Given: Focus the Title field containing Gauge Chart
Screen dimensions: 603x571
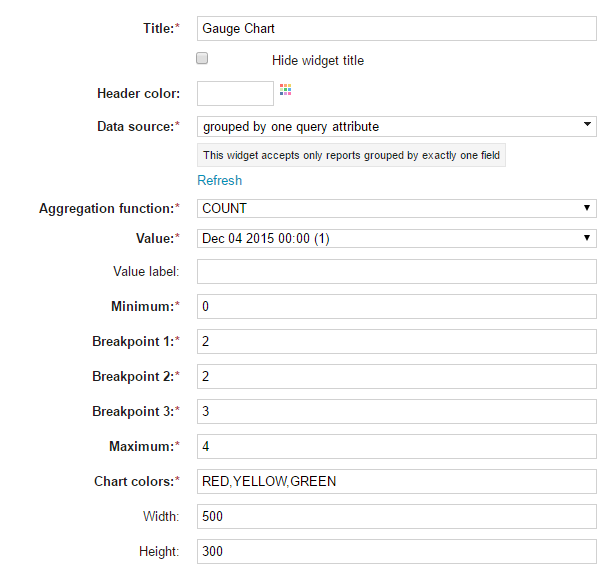Looking at the screenshot, I should pyautogui.click(x=397, y=28).
